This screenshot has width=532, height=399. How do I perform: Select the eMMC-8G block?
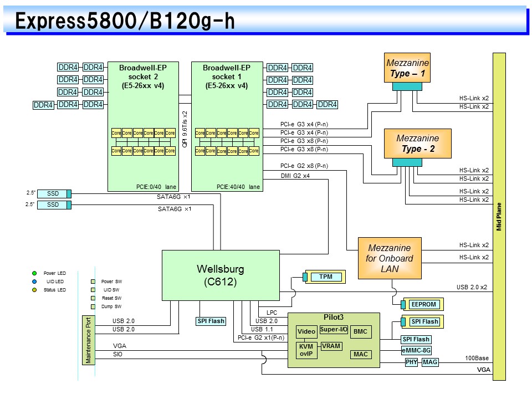tap(416, 350)
